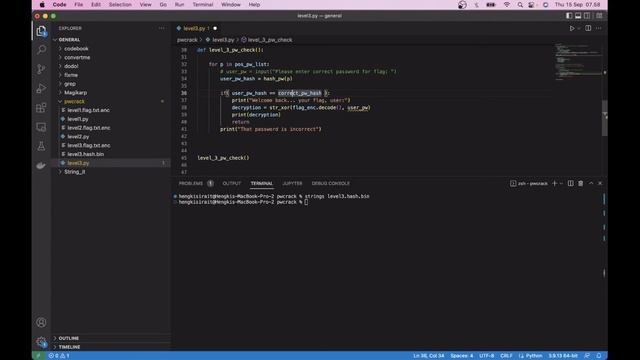Open the Docker whale view
The width and height of the screenshot is (640, 360).
click(41, 165)
